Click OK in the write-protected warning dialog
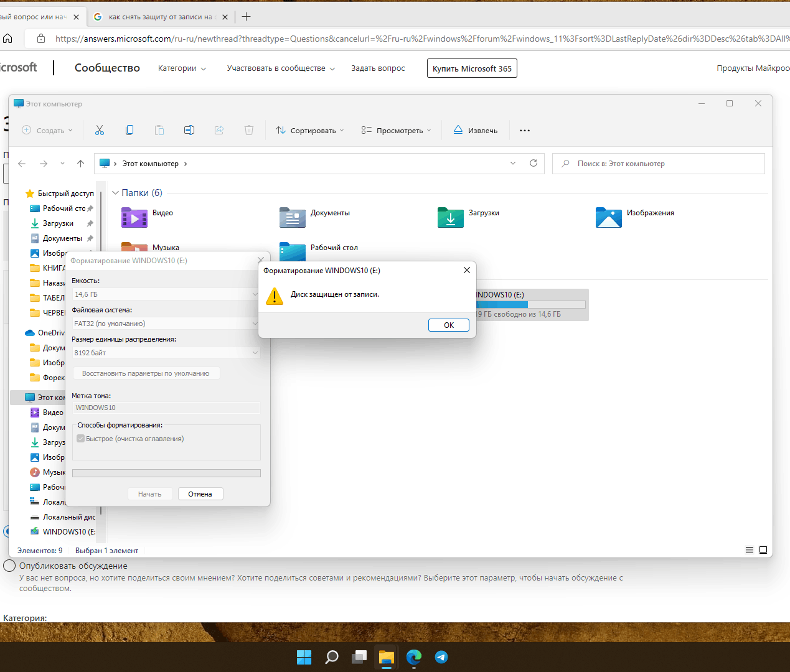The image size is (790, 672). (x=449, y=325)
